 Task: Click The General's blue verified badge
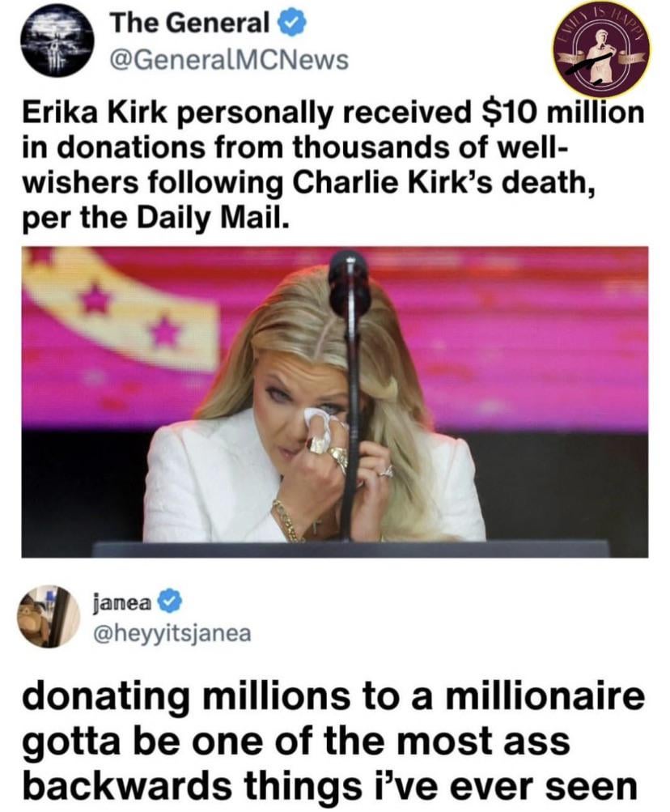click(x=294, y=24)
